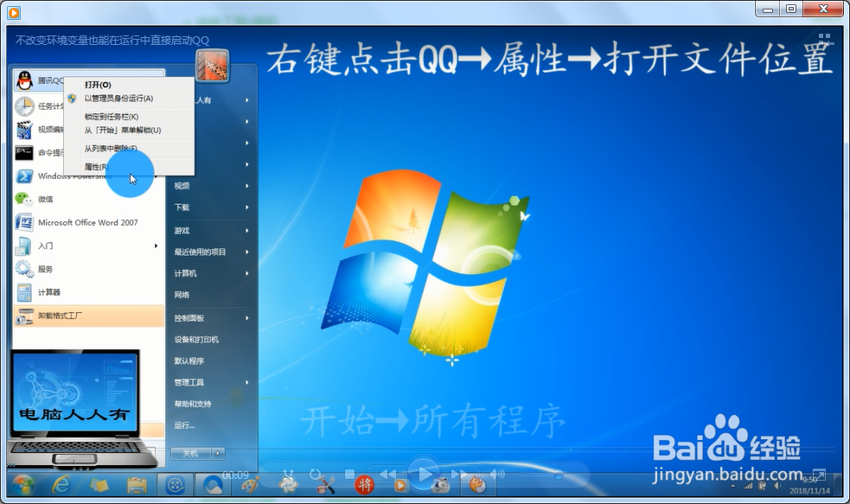Click the Paint palette taskbar icon

tap(251, 485)
